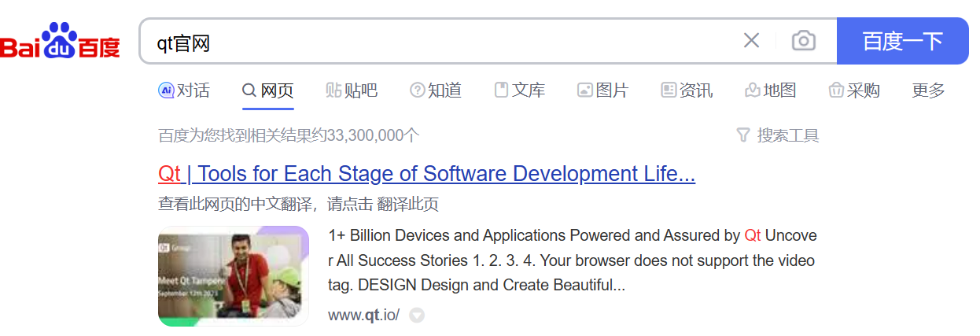Open camera image search icon
The height and width of the screenshot is (336, 980).
point(803,41)
